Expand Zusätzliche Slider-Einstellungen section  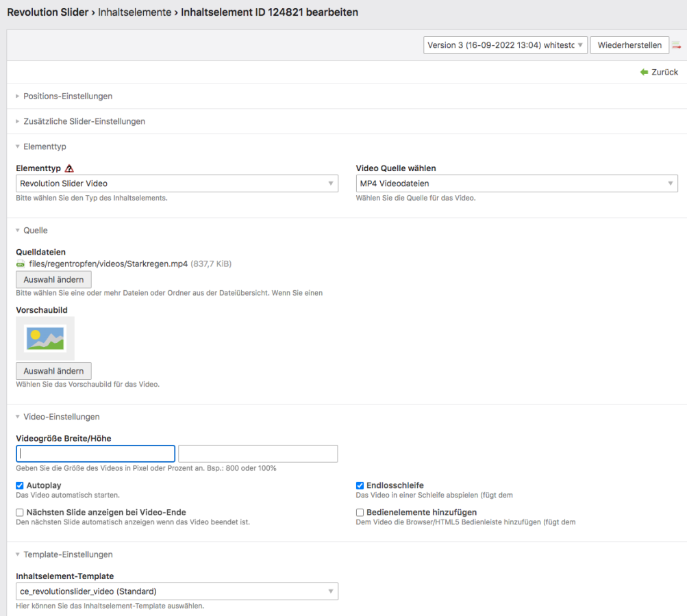[84, 121]
